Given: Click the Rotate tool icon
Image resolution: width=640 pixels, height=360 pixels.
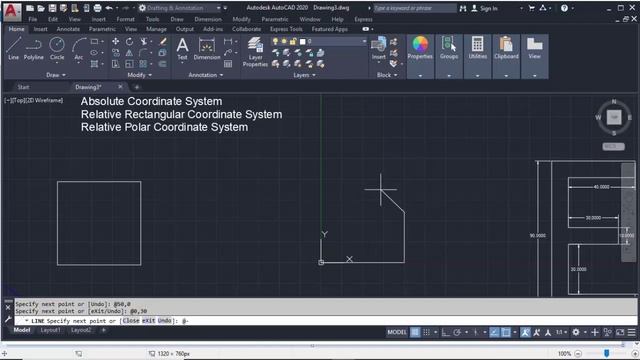Looking at the screenshot, I should pyautogui.click(x=129, y=41).
